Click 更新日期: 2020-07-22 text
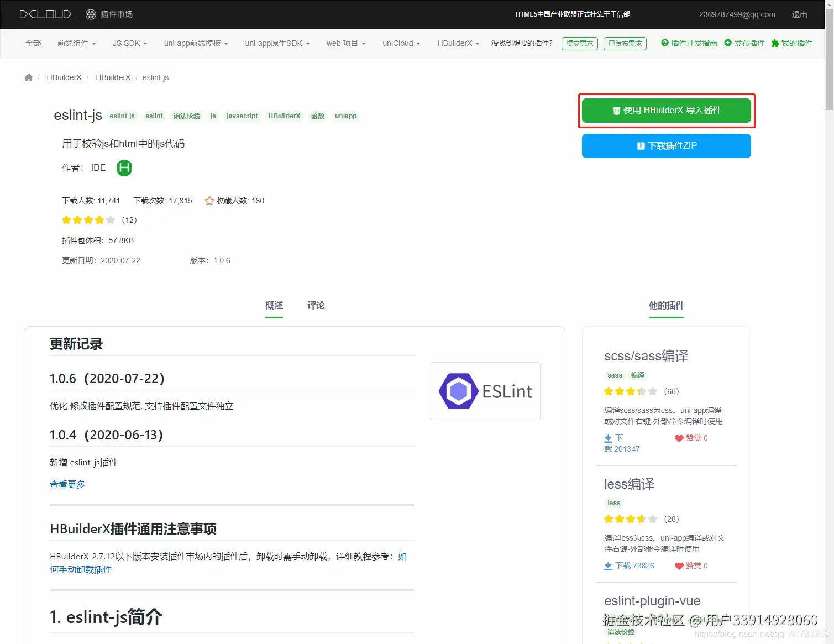 coord(101,260)
